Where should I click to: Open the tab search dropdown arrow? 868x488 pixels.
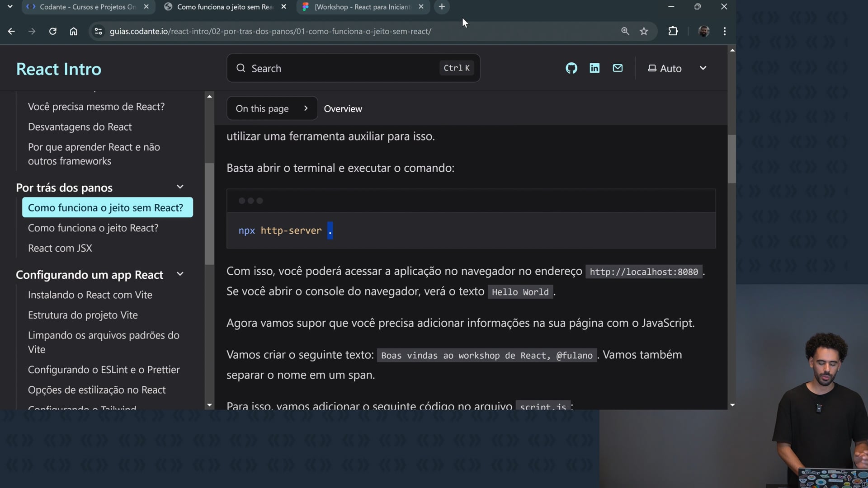(10, 7)
